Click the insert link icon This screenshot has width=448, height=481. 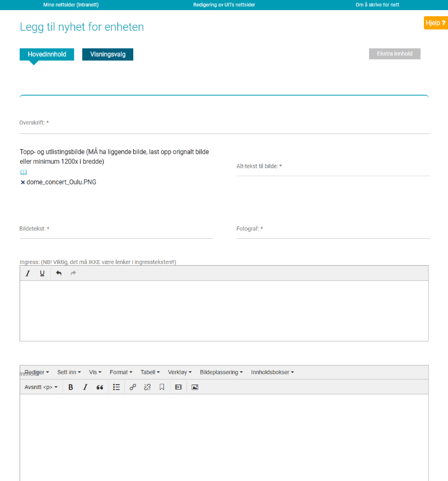133,387
